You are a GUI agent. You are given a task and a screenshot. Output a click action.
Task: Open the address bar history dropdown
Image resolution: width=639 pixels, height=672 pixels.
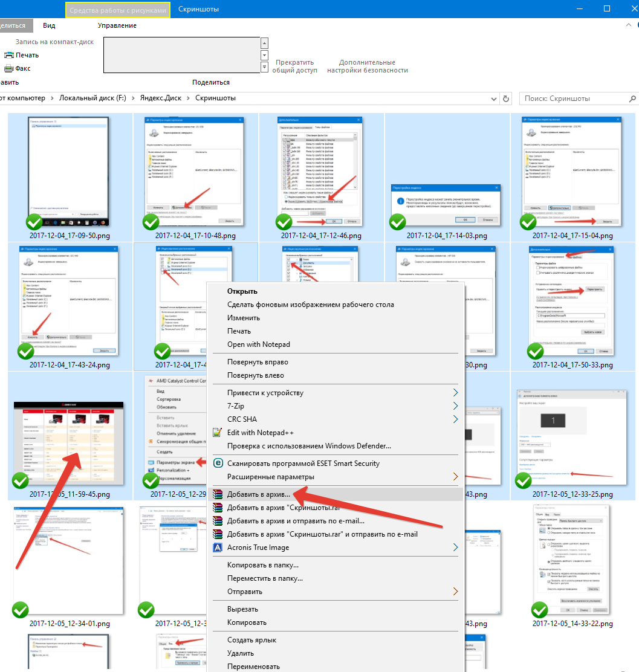click(494, 99)
